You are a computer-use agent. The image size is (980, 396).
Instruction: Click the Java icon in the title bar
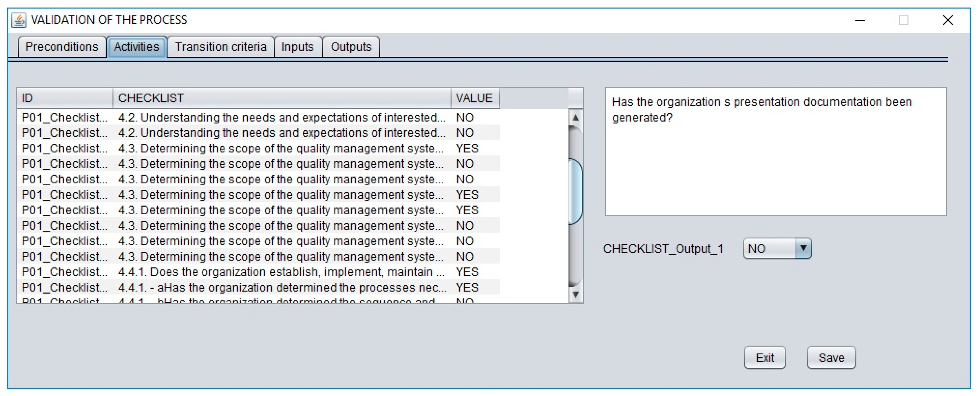click(18, 20)
